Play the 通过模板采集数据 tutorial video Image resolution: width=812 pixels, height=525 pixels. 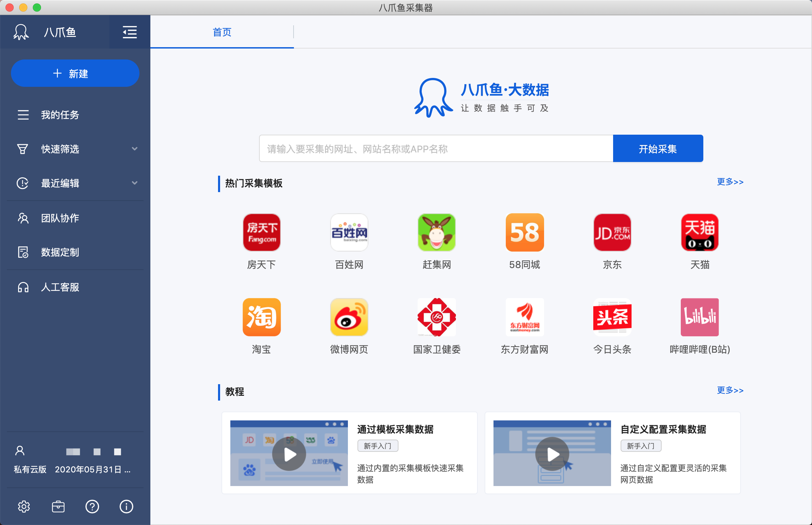289,454
